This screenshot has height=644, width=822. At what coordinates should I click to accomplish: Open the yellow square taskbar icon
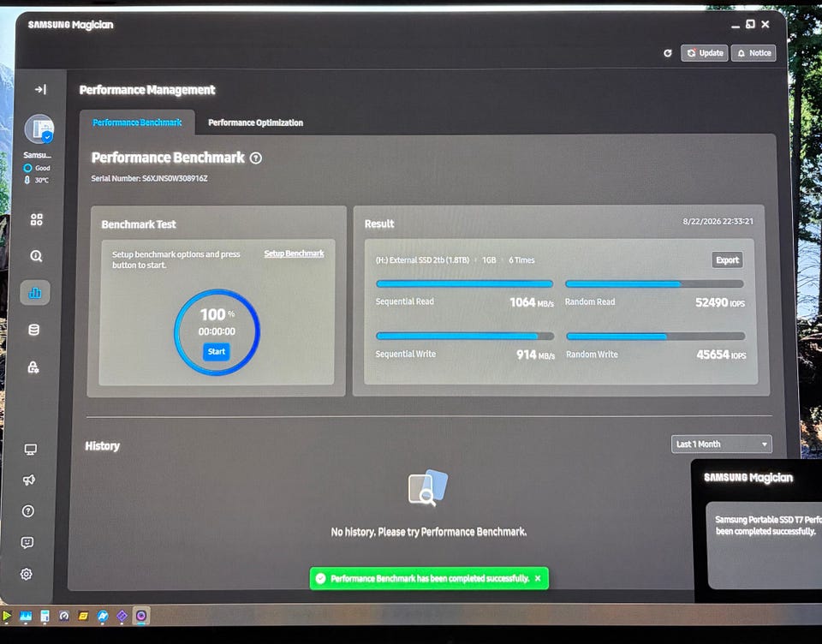click(83, 617)
